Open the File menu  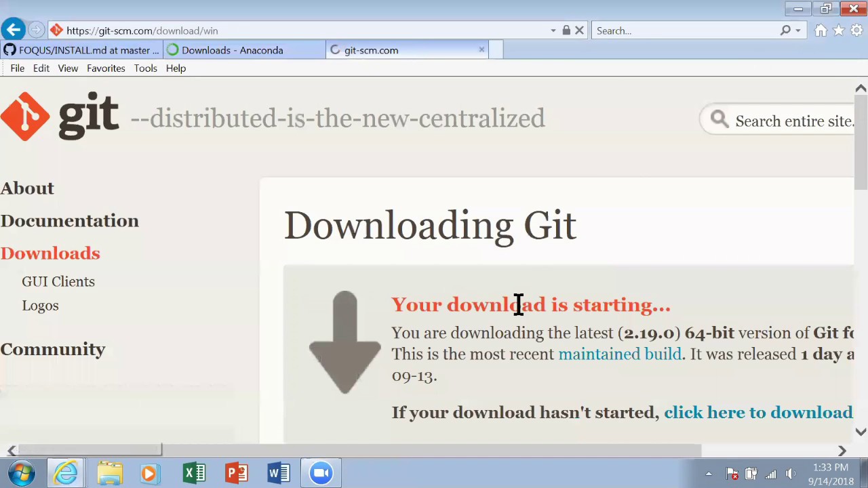(x=18, y=68)
